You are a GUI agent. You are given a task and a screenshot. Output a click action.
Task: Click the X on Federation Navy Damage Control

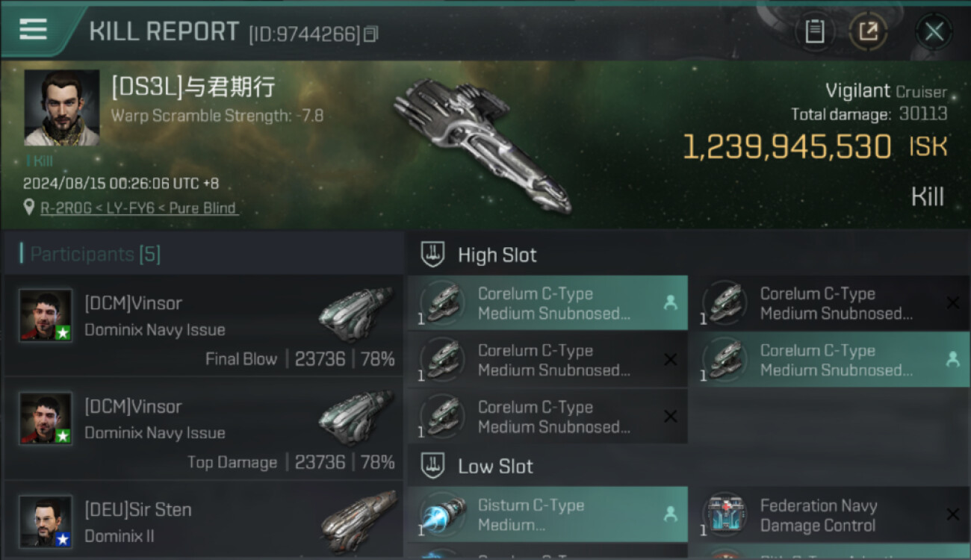click(x=953, y=514)
